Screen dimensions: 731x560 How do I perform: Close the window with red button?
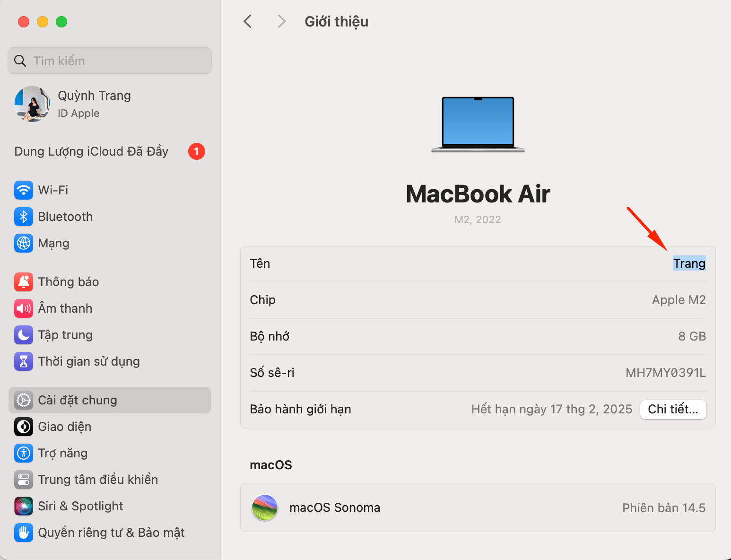24,22
